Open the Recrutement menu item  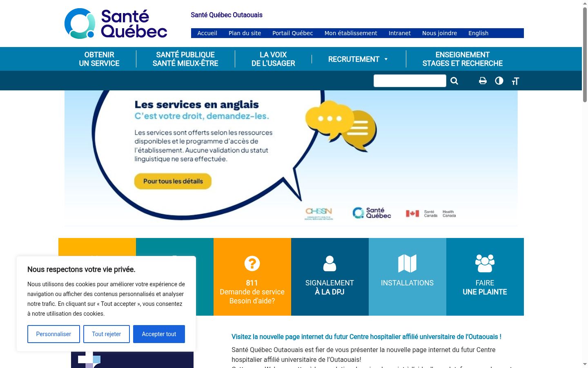(x=354, y=59)
